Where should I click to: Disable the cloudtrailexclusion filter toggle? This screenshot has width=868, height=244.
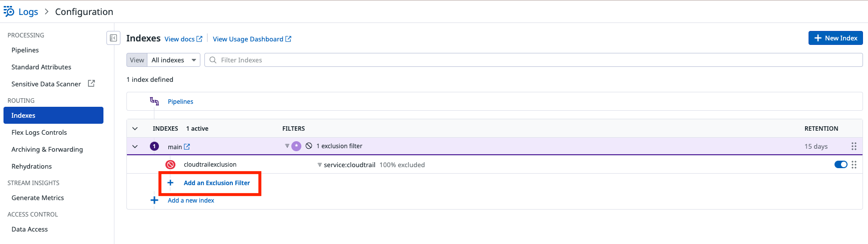[841, 165]
